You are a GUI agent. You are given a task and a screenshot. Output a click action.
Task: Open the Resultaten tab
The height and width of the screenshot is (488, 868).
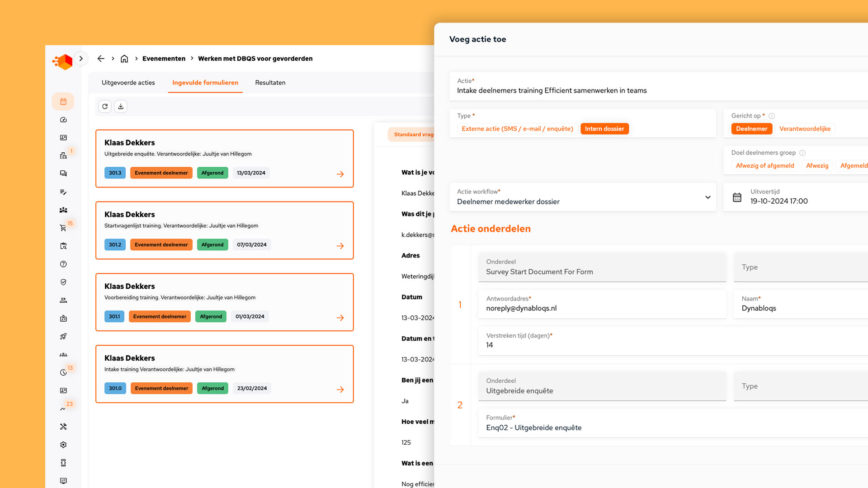[270, 83]
